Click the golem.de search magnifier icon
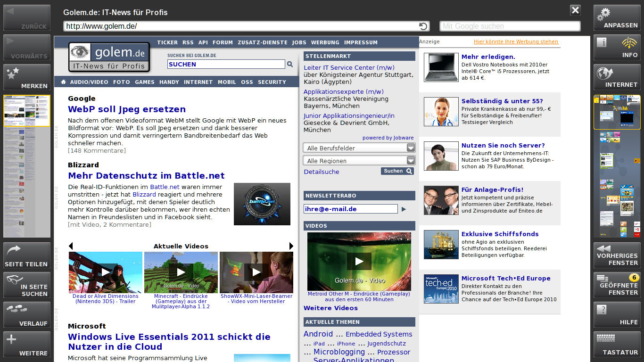 coord(290,64)
